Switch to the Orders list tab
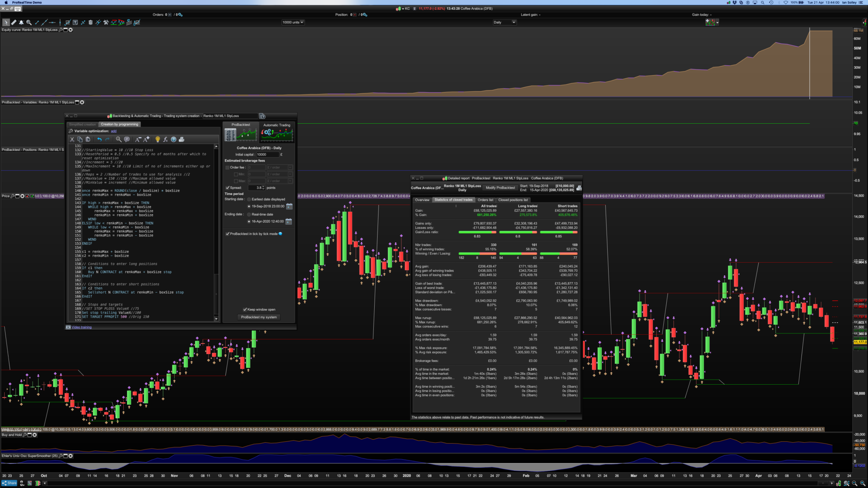The height and width of the screenshot is (488, 868). (485, 200)
